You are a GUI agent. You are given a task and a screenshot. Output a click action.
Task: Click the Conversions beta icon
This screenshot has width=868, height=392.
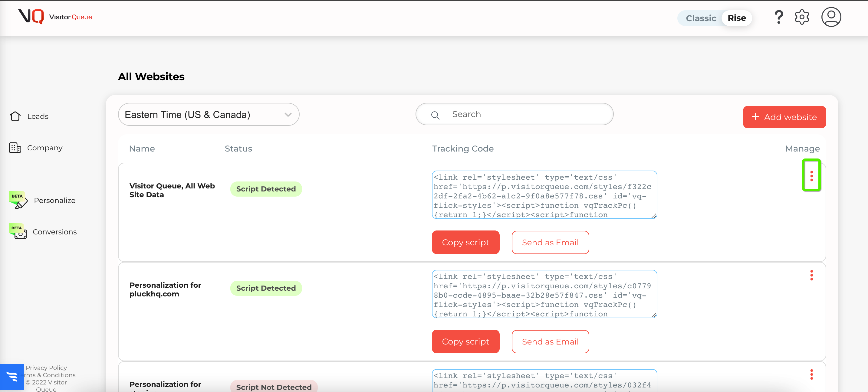(18, 231)
